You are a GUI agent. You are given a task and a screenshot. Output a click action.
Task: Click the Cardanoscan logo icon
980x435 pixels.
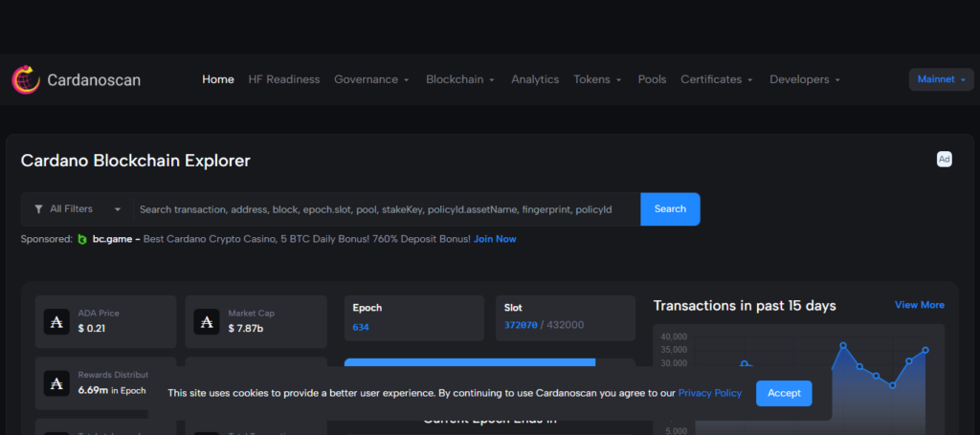pos(26,80)
